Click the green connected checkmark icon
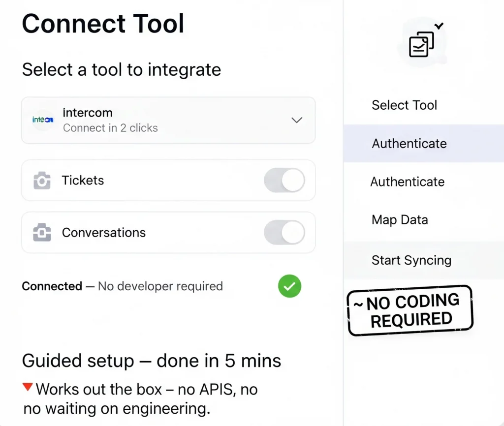The width and height of the screenshot is (504, 426). [x=289, y=286]
